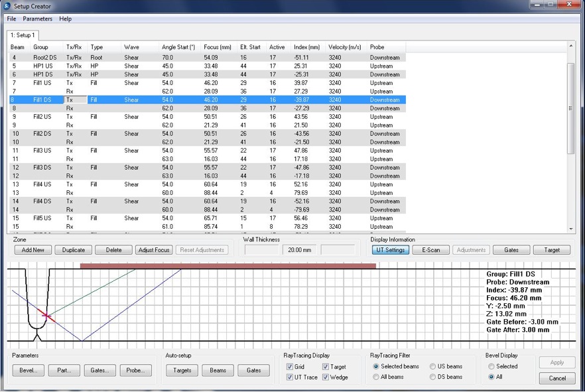
Task: Open the File menu
Action: [x=11, y=19]
